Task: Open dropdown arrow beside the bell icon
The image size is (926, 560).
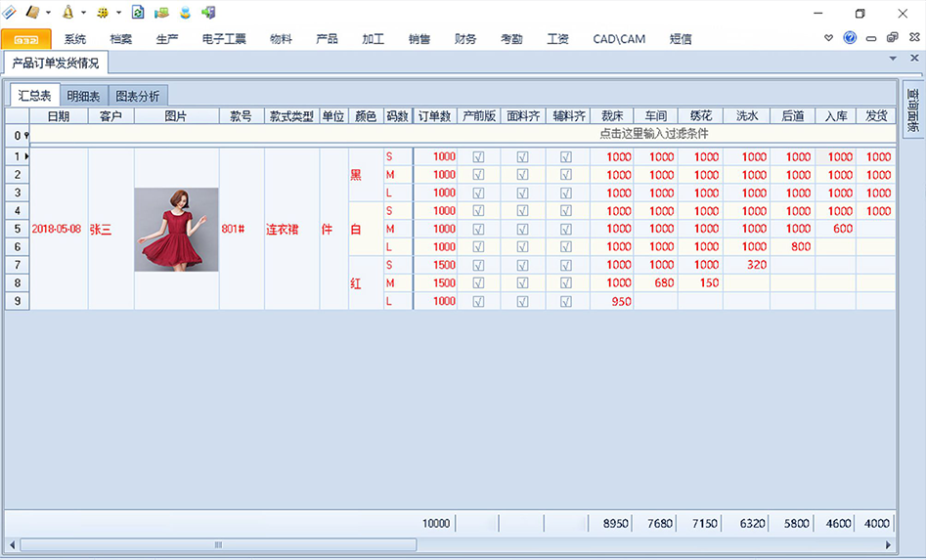Action: [83, 13]
